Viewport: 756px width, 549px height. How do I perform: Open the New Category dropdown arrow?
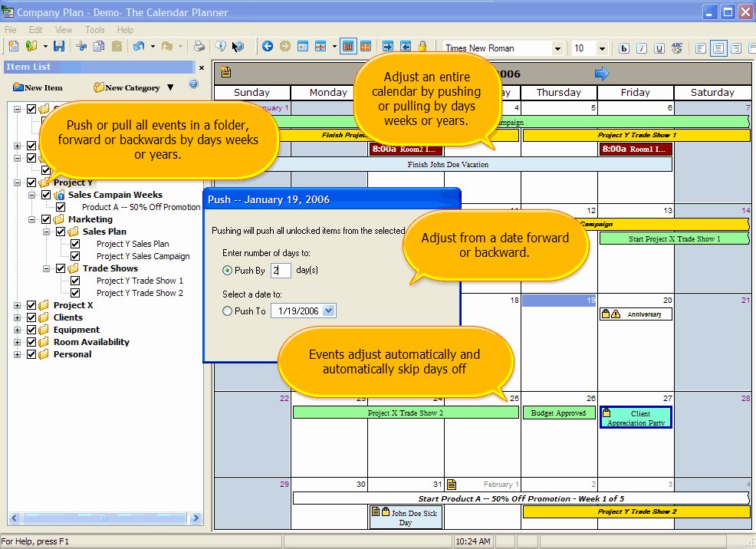coord(170,87)
